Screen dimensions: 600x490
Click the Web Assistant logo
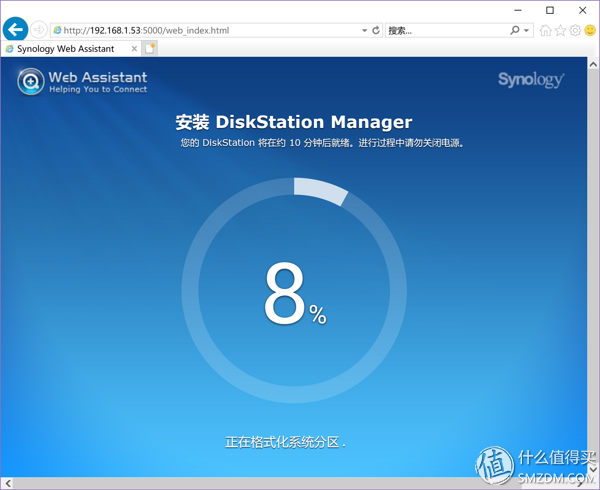click(x=82, y=81)
